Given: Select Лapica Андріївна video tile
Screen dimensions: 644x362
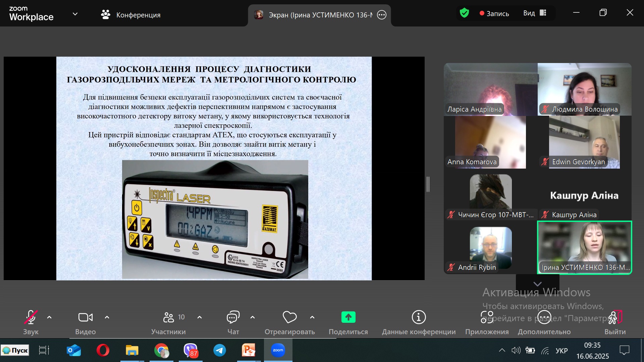Looking at the screenshot, I should 491,89.
